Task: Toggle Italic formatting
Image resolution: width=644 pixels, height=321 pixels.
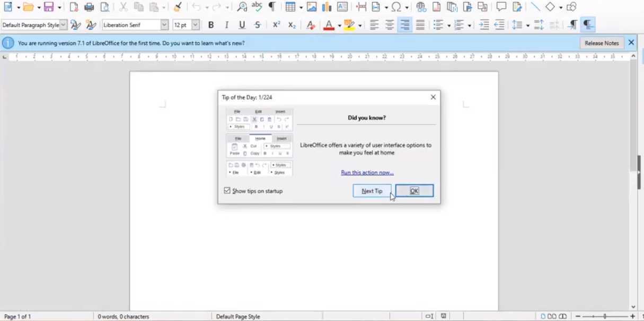Action: pyautogui.click(x=226, y=25)
